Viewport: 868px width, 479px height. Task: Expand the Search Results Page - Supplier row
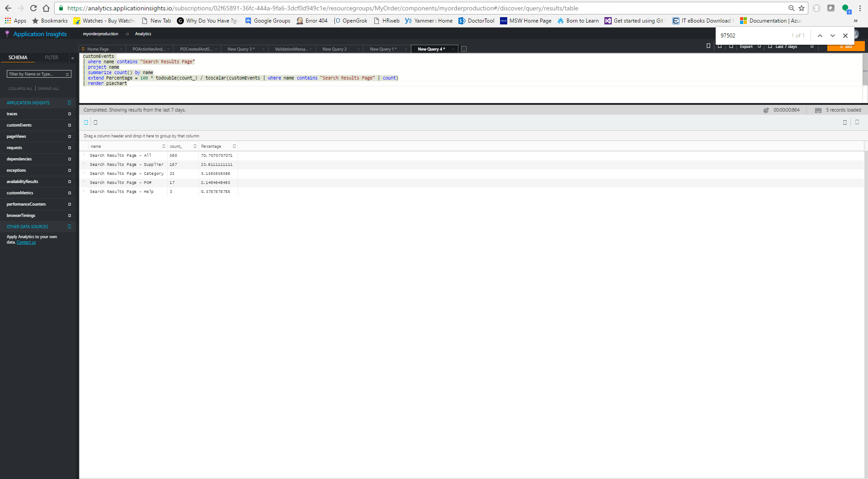click(x=84, y=164)
